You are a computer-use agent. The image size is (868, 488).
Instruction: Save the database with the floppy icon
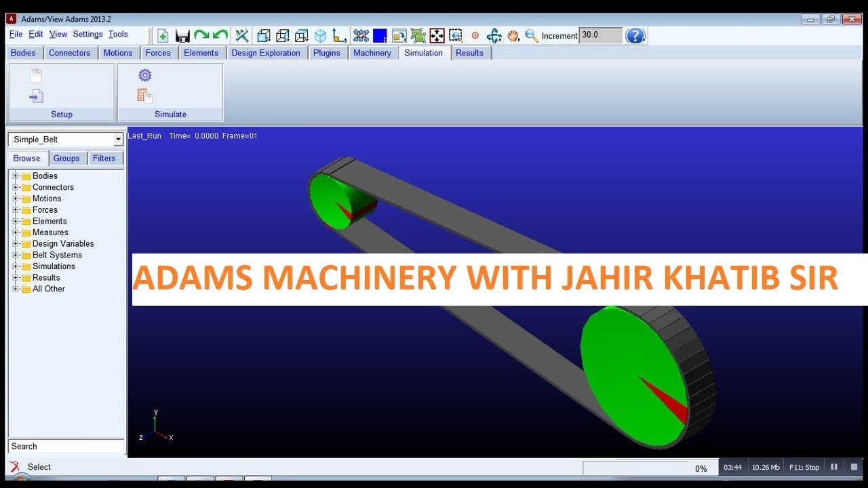point(182,36)
